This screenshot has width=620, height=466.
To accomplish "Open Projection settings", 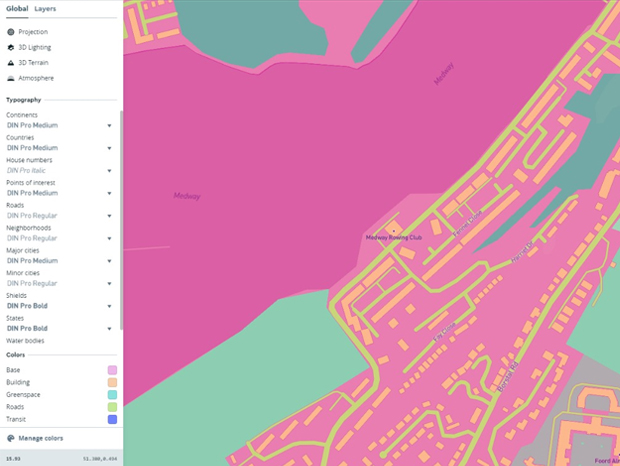I will 33,32.
